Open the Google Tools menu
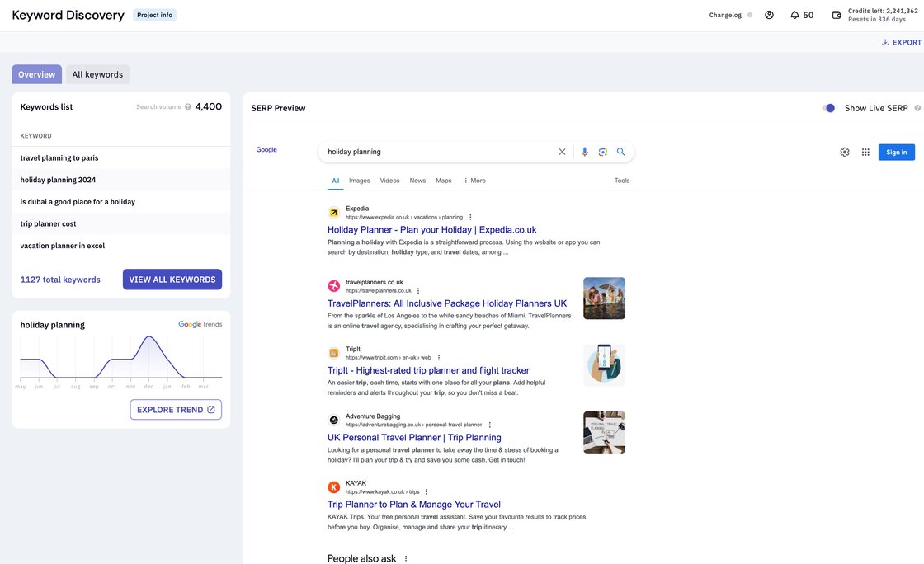The height and width of the screenshot is (564, 924). pos(622,181)
